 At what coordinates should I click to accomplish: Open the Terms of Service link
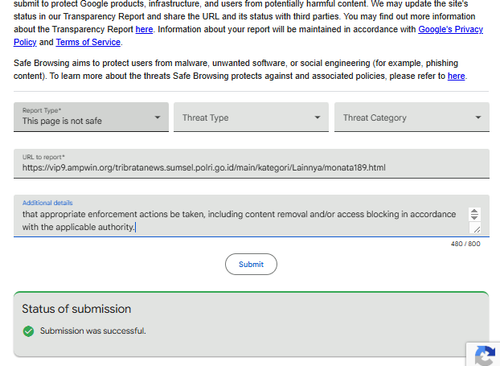(88, 42)
